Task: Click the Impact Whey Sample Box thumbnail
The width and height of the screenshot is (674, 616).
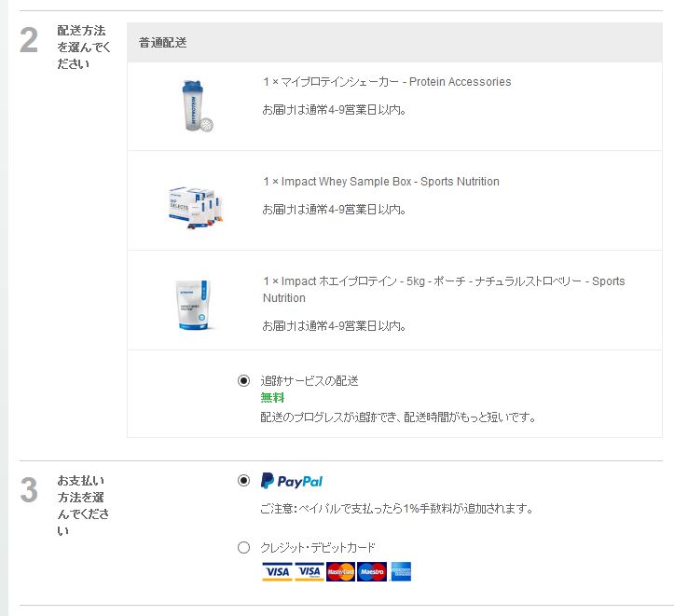Action: click(x=196, y=209)
